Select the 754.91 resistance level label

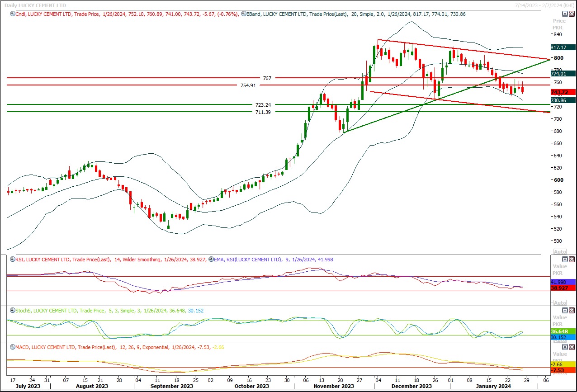pos(248,85)
